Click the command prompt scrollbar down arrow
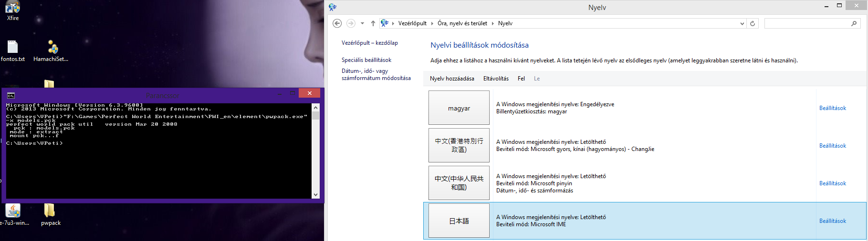The width and height of the screenshot is (868, 241). click(315, 194)
